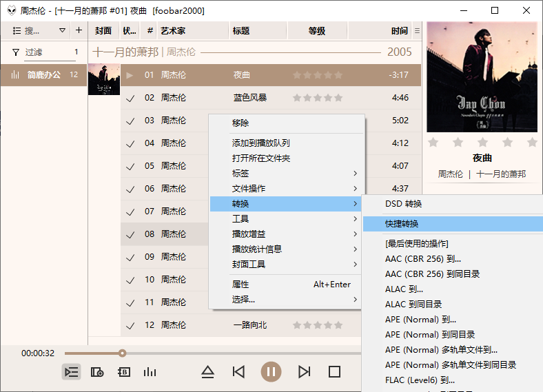Expand the 标签 submenu
The image size is (543, 392).
pyautogui.click(x=286, y=173)
